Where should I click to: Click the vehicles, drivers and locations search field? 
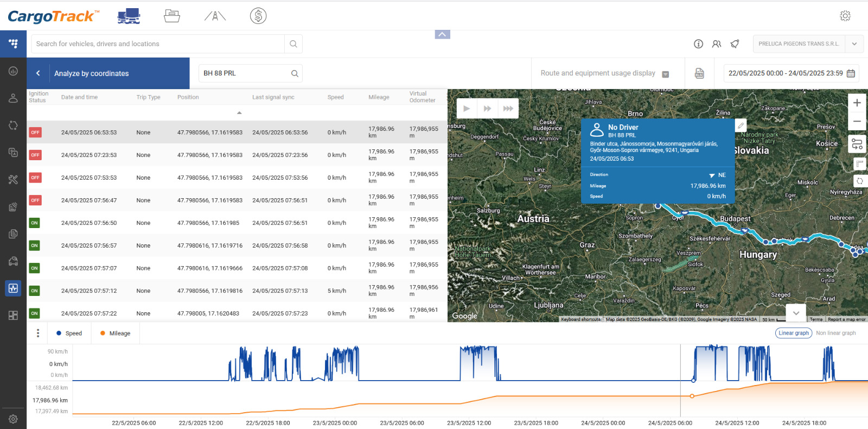[x=157, y=44]
